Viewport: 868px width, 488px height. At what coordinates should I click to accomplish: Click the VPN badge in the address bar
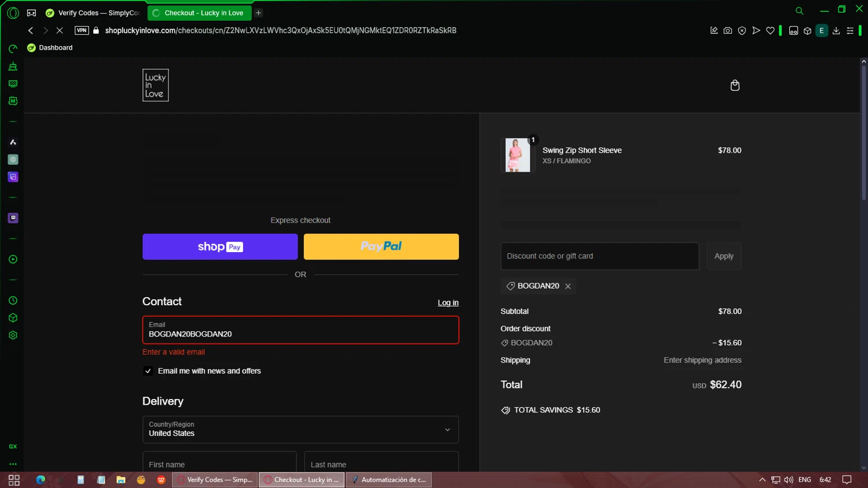[x=82, y=31]
